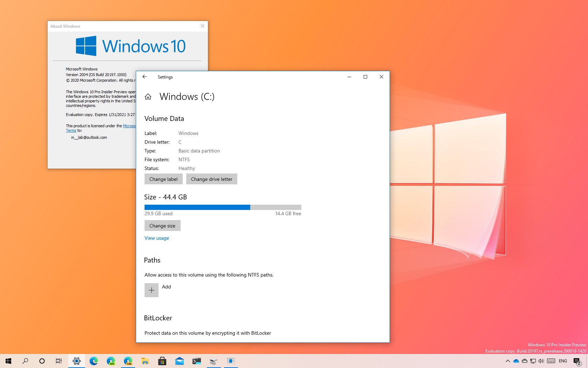Viewport: 588px width, 368px height.
Task: Click the Change drive letter button
Action: coord(212,179)
